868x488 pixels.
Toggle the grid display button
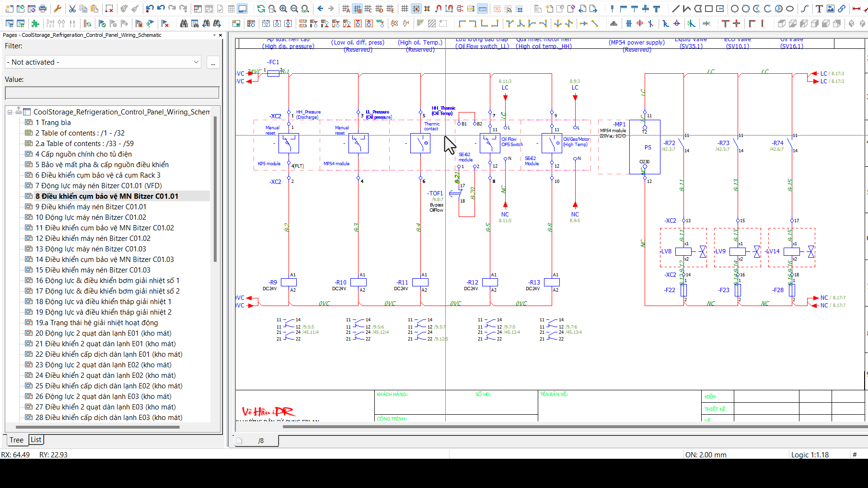pos(405,9)
